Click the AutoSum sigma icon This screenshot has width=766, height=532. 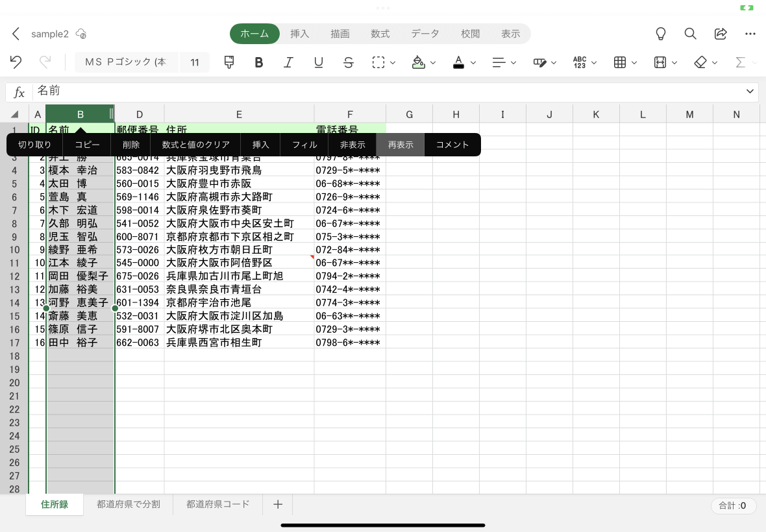click(x=740, y=62)
